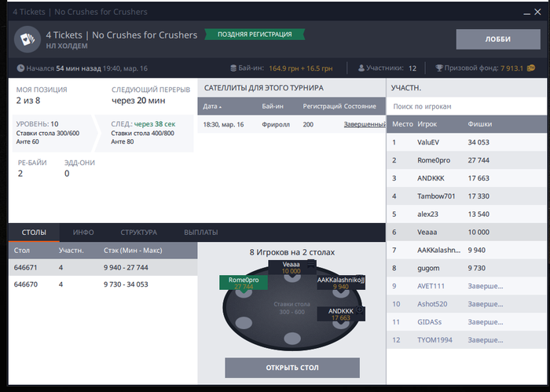This screenshot has height=392, width=550.
Task: Click the 'Лобби' button
Action: (x=498, y=39)
